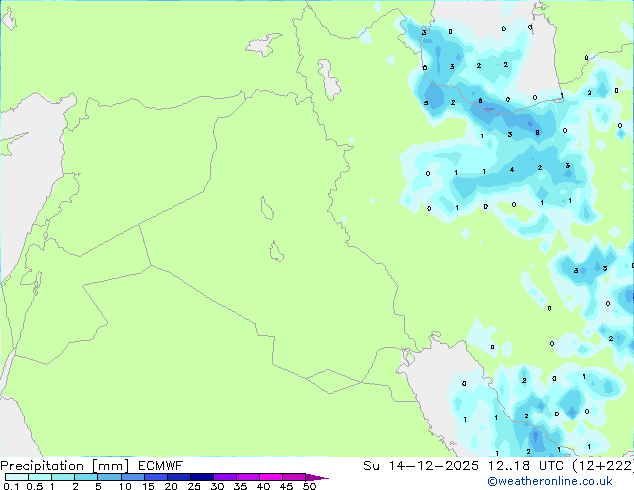Click the 'Su 14-12-2025' date text

pyautogui.click(x=421, y=466)
